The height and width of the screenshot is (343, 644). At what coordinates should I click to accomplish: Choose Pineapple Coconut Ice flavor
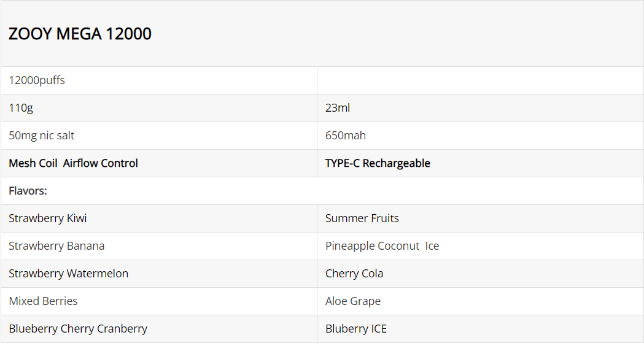click(382, 246)
